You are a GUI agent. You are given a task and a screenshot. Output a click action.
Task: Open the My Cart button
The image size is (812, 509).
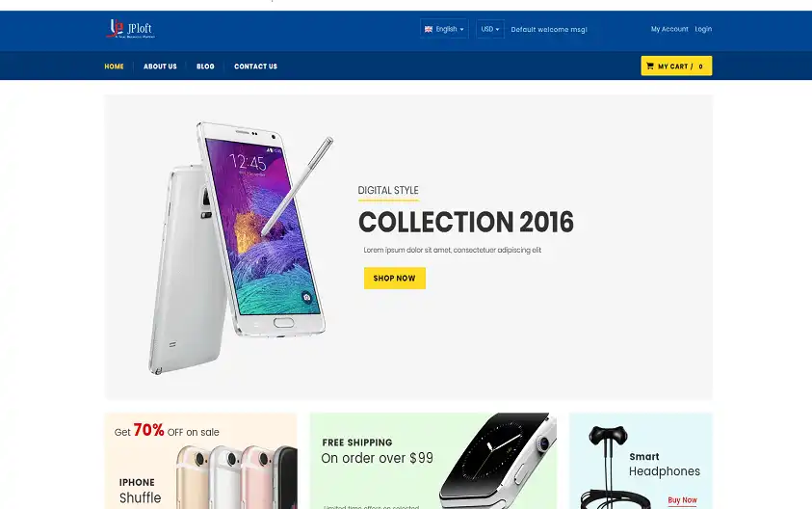676,66
